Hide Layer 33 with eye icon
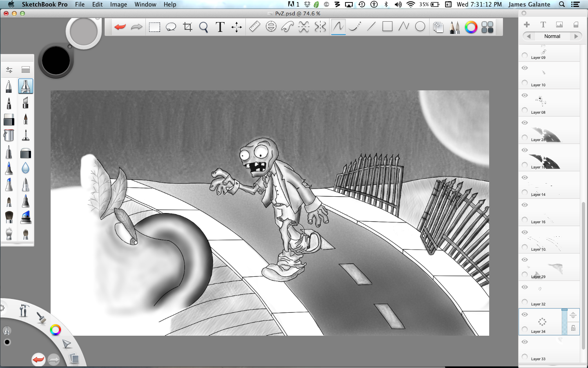Viewport: 588px width, 368px height. point(525,342)
